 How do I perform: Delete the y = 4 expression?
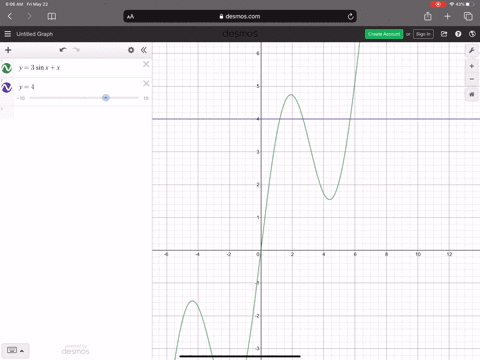[x=146, y=83]
